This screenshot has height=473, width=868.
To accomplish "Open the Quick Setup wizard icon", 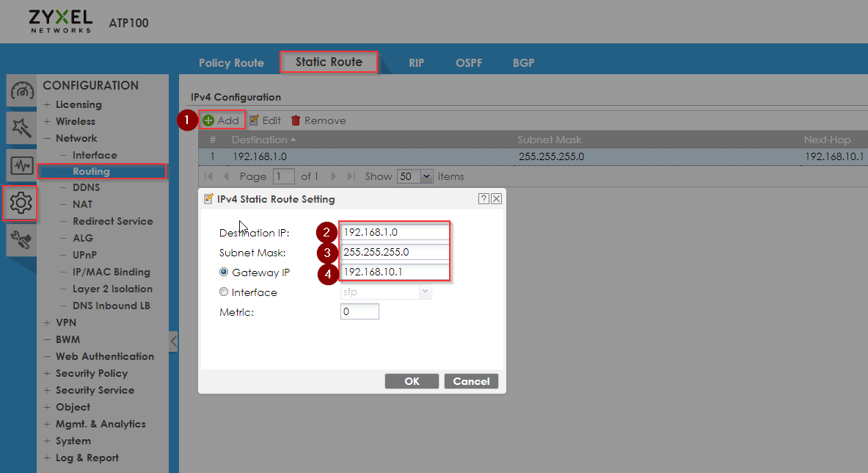I will (21, 127).
